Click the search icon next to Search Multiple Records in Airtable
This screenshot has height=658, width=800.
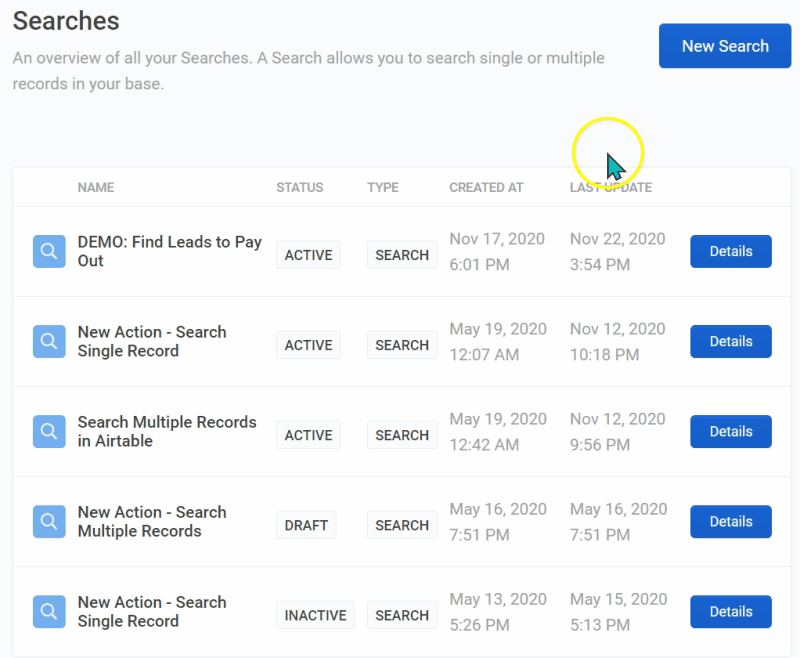tap(49, 431)
